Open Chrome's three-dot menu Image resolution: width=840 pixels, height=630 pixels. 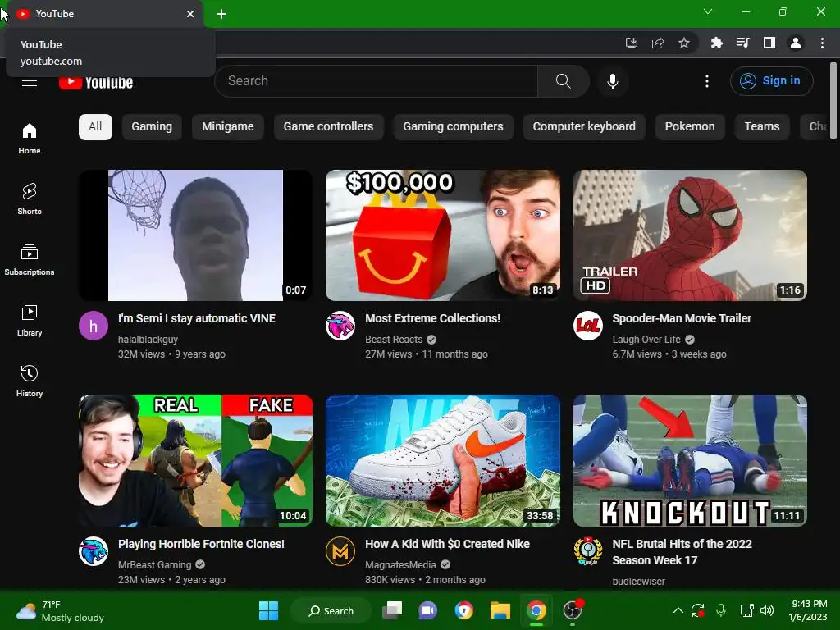click(x=822, y=43)
